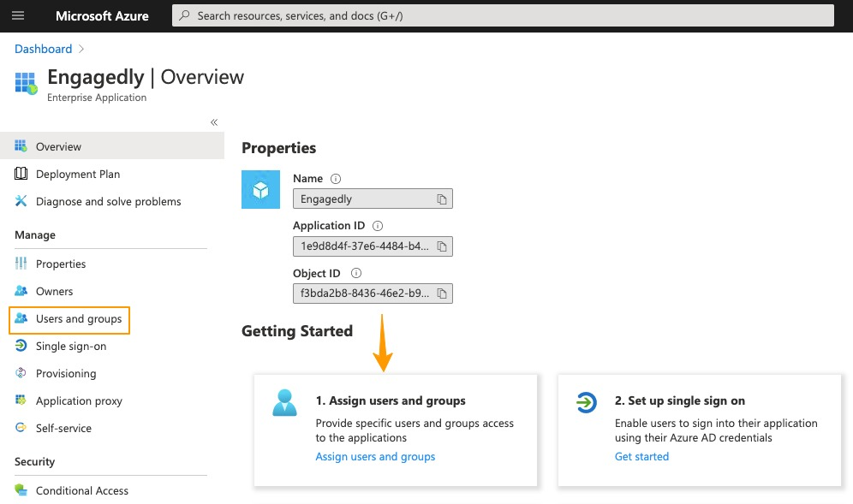Click the Deployment Plan book icon

point(21,174)
